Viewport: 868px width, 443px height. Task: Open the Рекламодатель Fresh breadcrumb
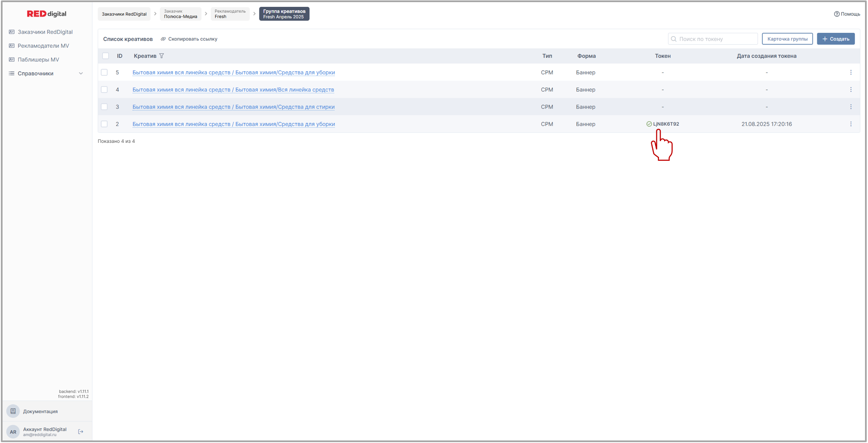(x=230, y=14)
